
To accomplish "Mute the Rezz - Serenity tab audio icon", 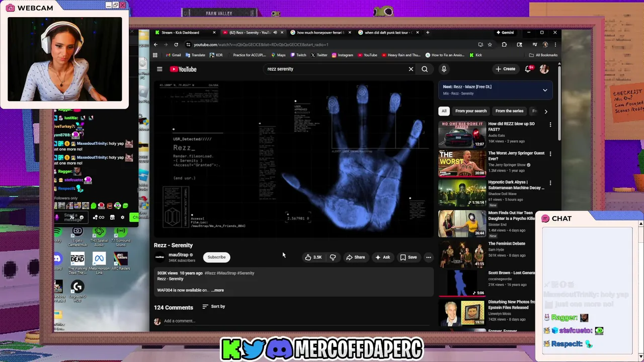I will click(275, 33).
